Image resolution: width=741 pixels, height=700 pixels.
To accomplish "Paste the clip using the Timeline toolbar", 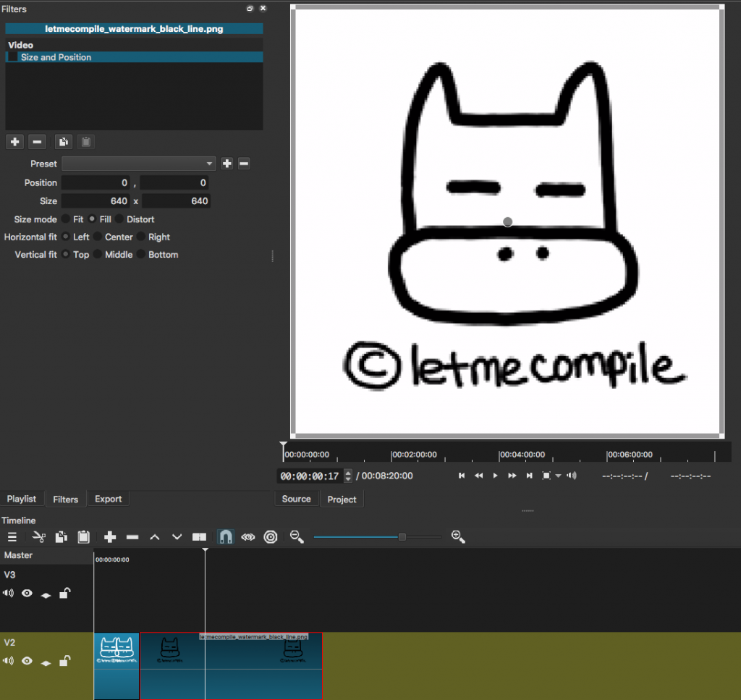I will [x=84, y=537].
